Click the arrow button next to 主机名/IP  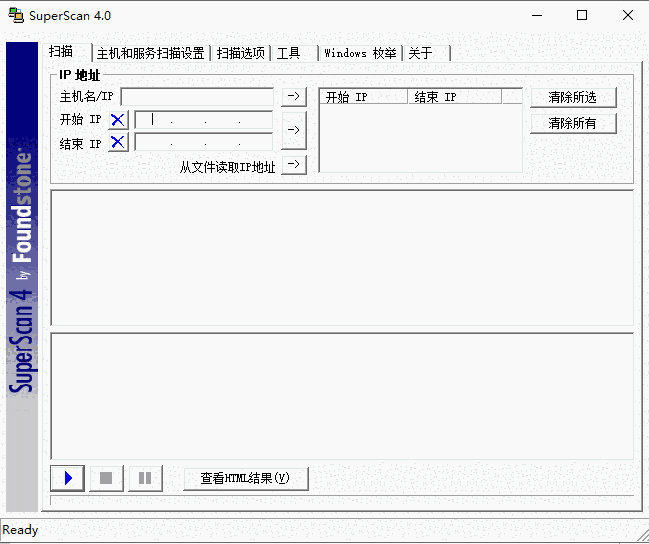point(294,96)
